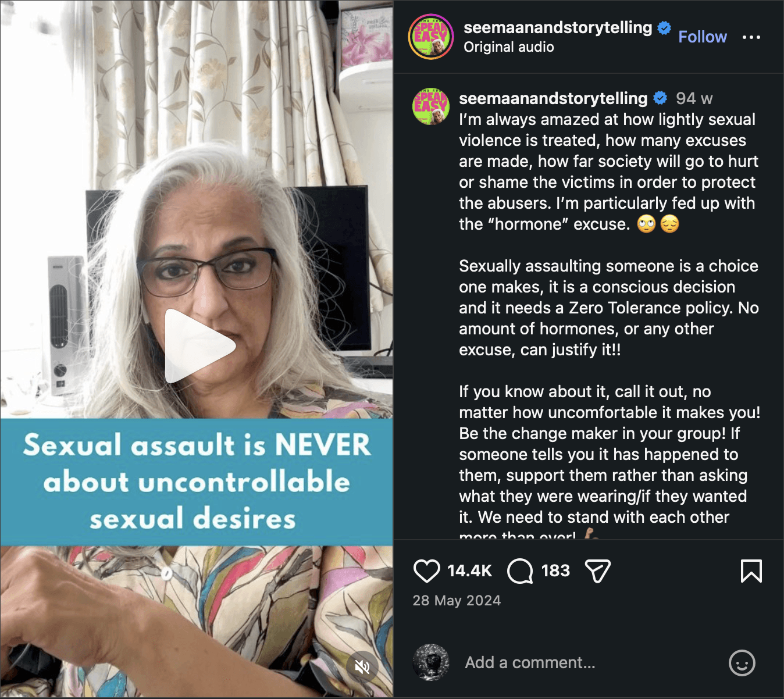Click the Add a comment field
The width and height of the screenshot is (784, 699).
pyautogui.click(x=587, y=662)
